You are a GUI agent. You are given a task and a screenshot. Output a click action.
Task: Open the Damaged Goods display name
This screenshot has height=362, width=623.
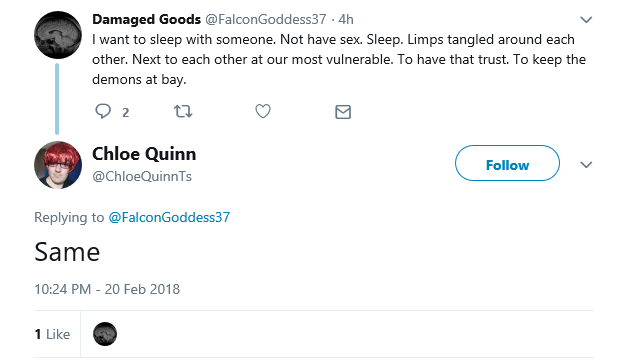tap(147, 19)
